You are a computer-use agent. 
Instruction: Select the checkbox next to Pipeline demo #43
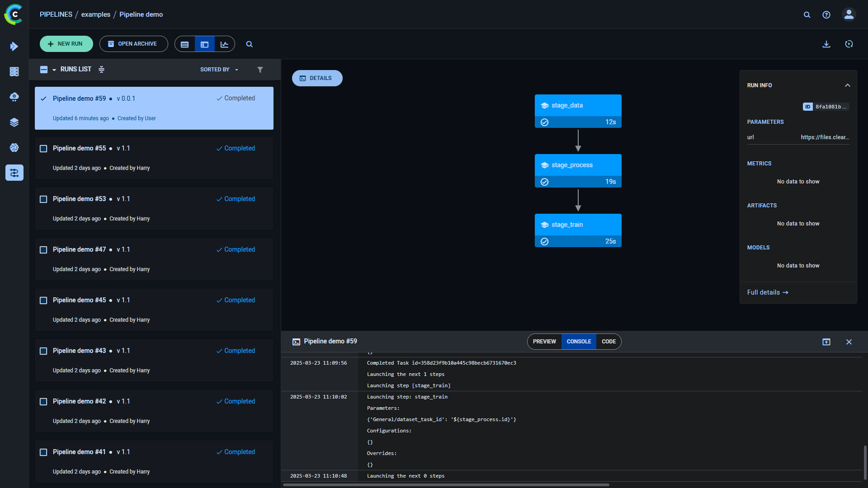click(x=43, y=351)
